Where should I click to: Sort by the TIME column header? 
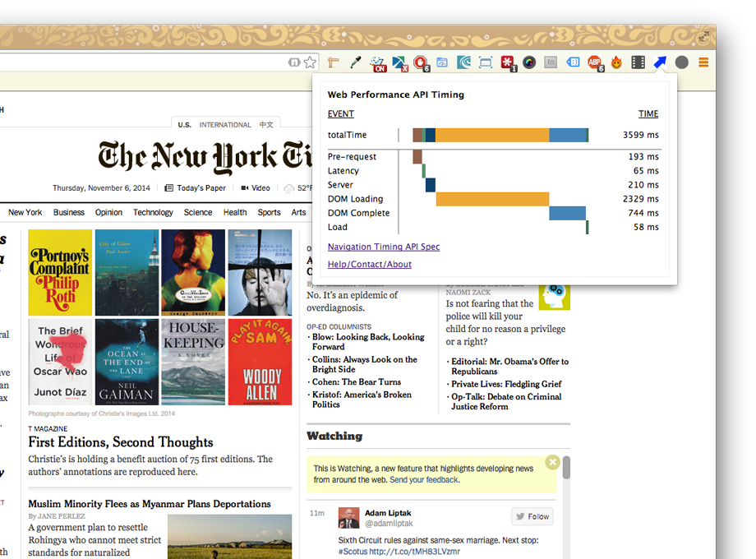tap(648, 113)
